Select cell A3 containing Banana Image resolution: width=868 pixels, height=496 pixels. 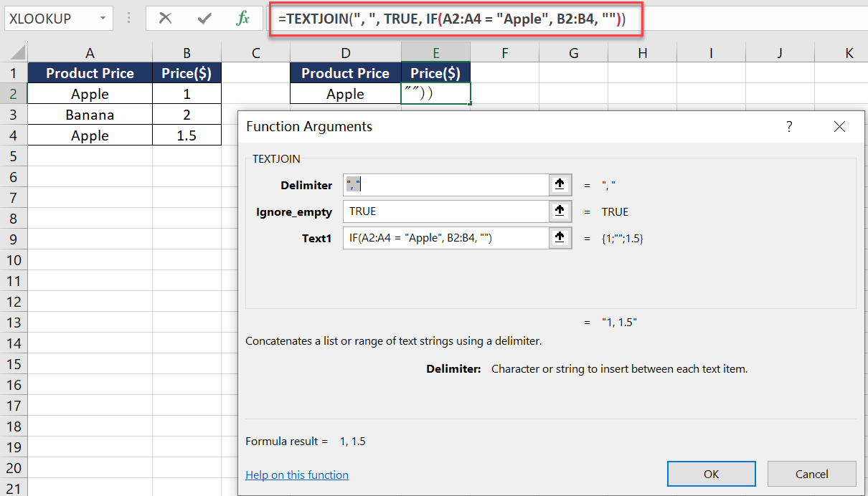click(90, 115)
